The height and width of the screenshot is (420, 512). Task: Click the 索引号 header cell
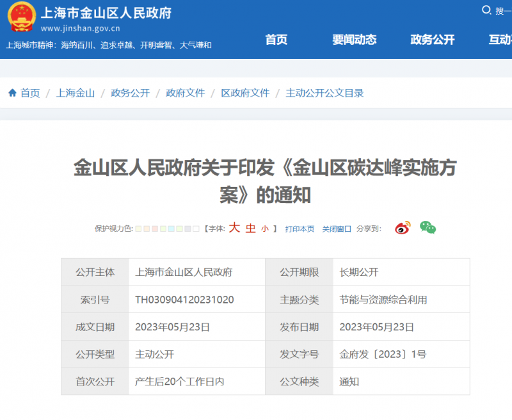pyautogui.click(x=95, y=300)
